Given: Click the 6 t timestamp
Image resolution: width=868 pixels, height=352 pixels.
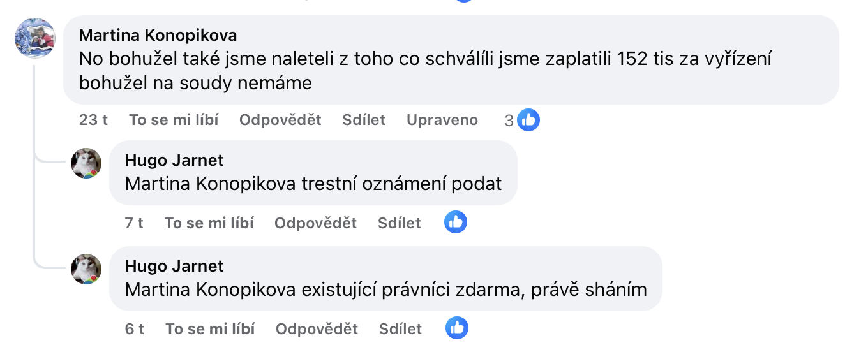Looking at the screenshot, I should click(135, 329).
